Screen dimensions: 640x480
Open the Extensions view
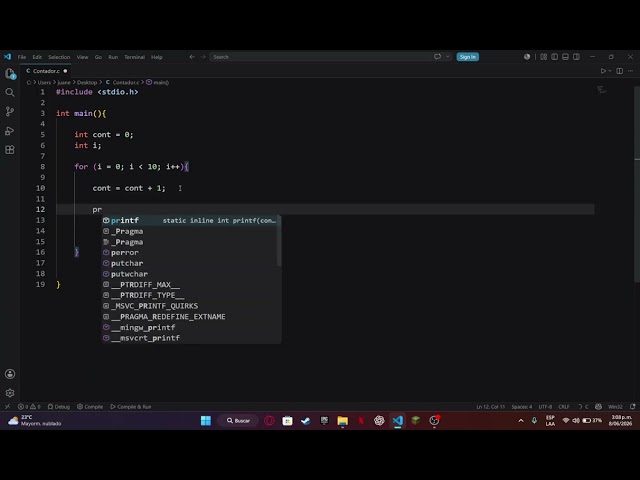pyautogui.click(x=10, y=150)
